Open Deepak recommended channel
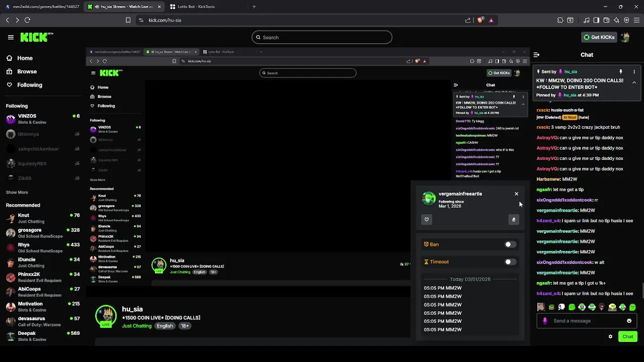Image resolution: width=644 pixels, height=362 pixels. pos(43,336)
